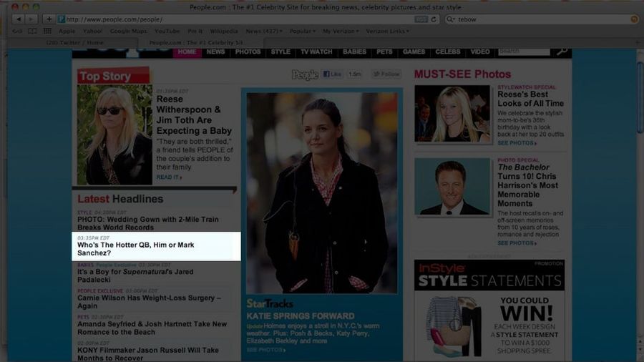Viewport: 644px width, 362px height.
Task: Click the People.com favicon in address bar
Action: 62,19
